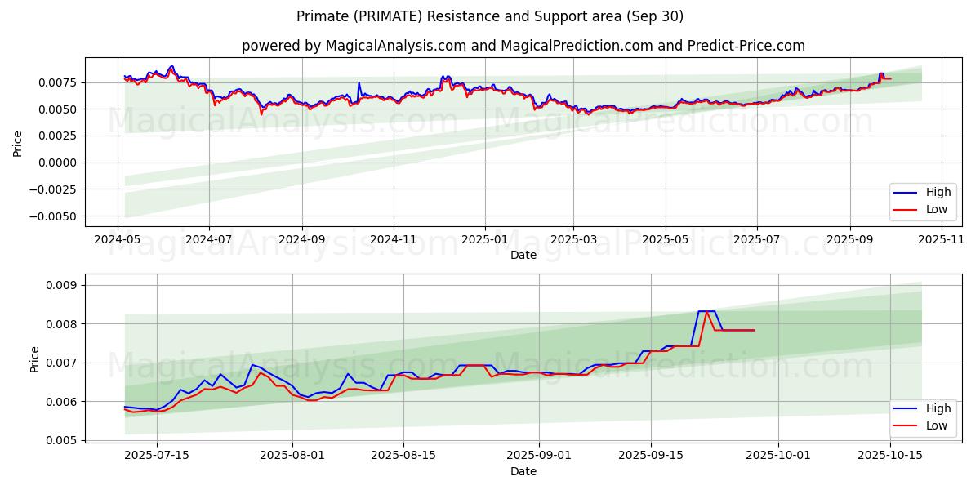Click the '2025-01' date tick label
This screenshot has height=490, width=980.
tap(485, 238)
